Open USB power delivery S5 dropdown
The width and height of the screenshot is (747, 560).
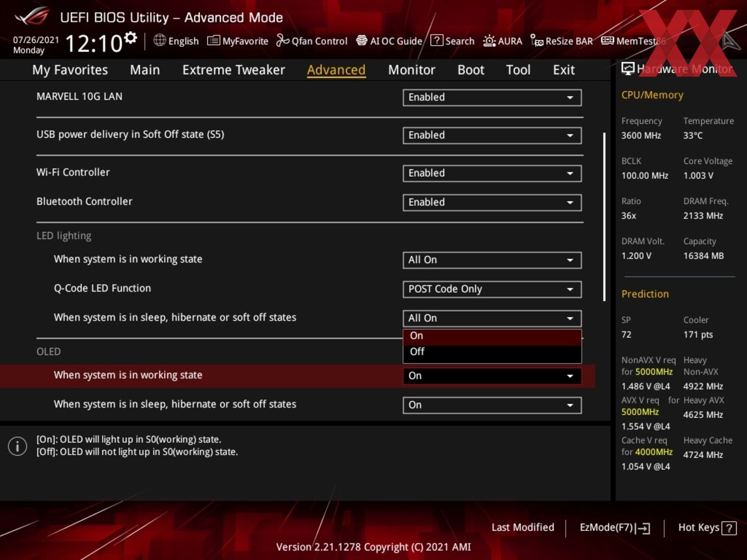click(x=492, y=135)
